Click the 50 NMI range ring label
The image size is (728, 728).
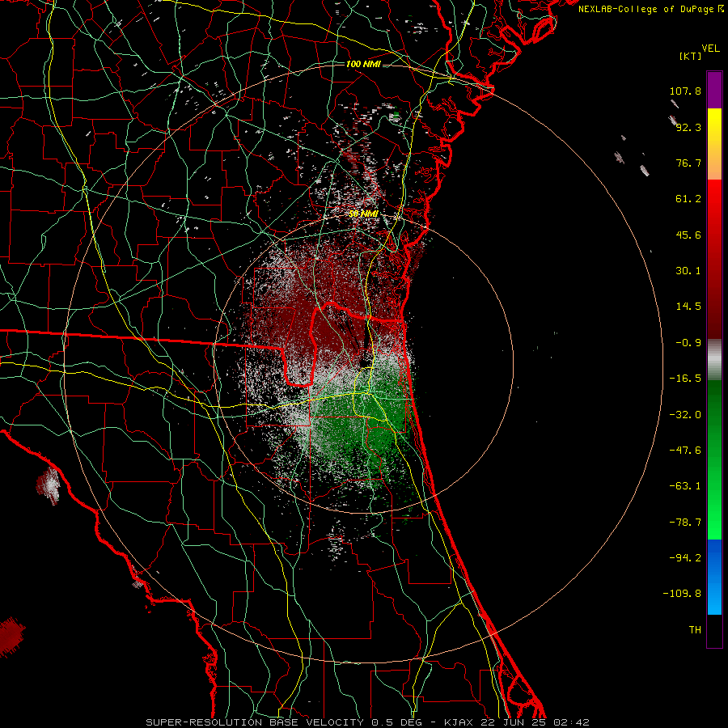pyautogui.click(x=363, y=214)
